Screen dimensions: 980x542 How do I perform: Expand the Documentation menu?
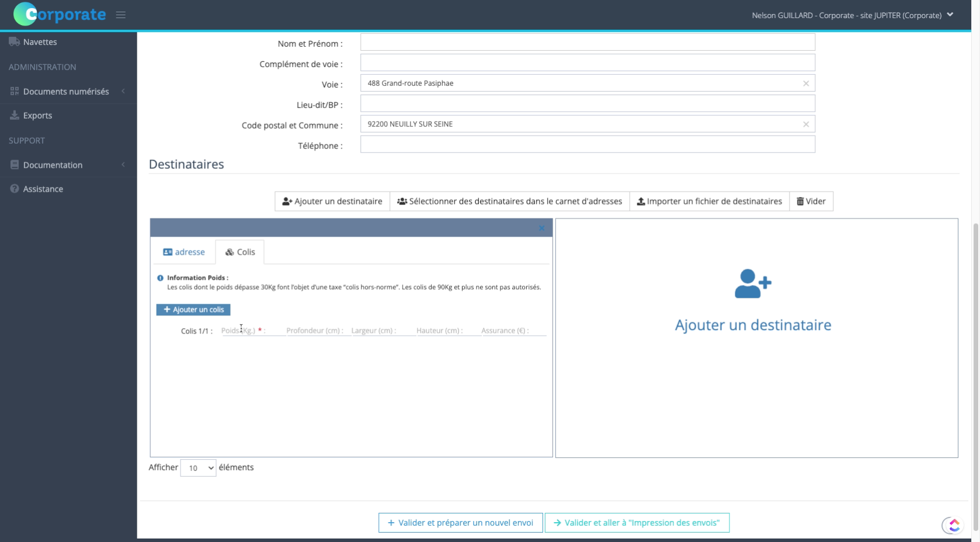coord(68,165)
